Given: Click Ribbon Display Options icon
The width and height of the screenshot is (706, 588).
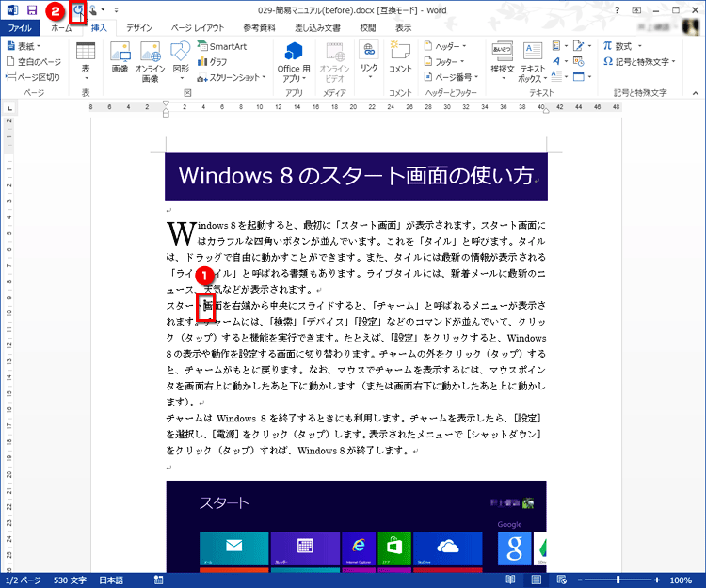Looking at the screenshot, I should 636,10.
